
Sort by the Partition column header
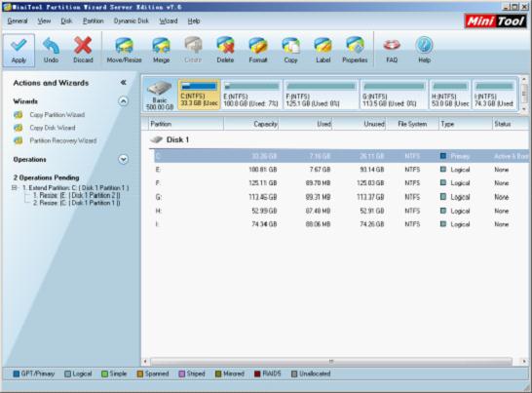(x=186, y=124)
